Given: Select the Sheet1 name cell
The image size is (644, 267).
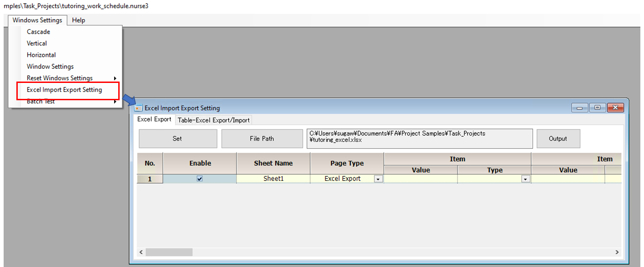Looking at the screenshot, I should pos(272,179).
